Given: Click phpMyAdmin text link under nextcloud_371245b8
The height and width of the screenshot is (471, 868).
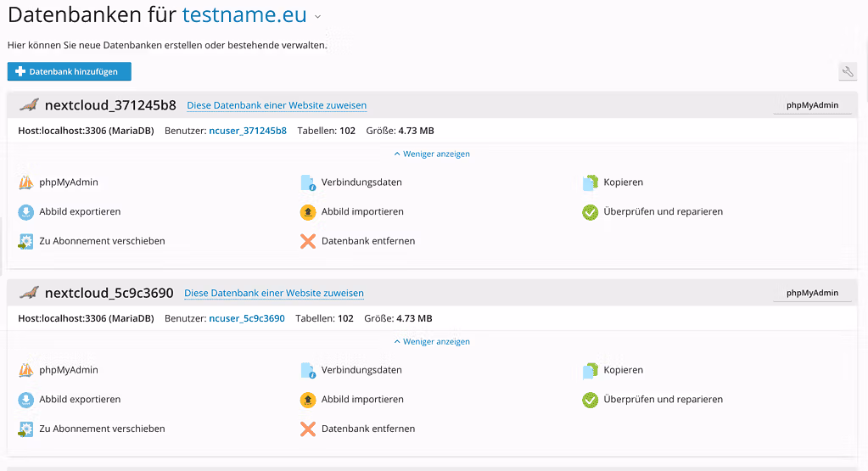Looking at the screenshot, I should tap(69, 182).
